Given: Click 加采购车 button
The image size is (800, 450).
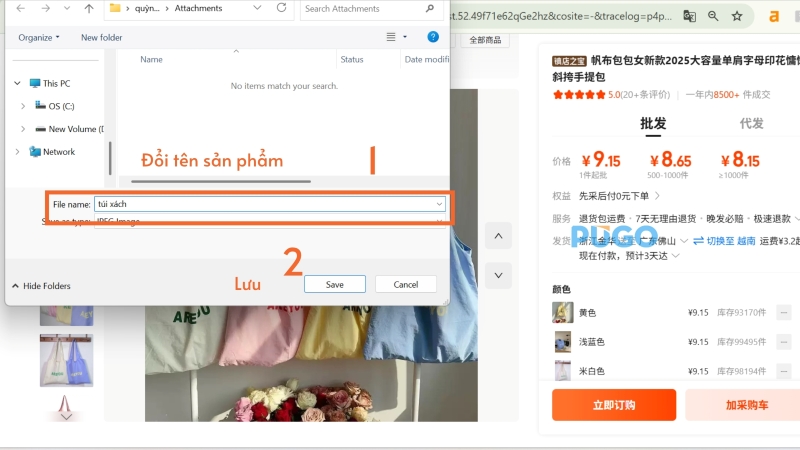Looking at the screenshot, I should (745, 405).
